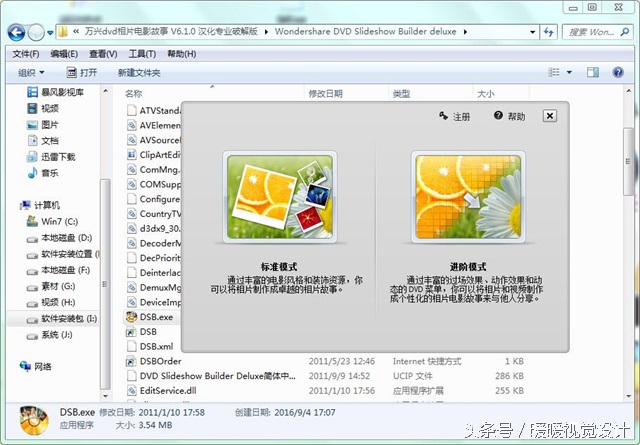Click the change view icon
This screenshot has width=640, height=445.
[553, 72]
